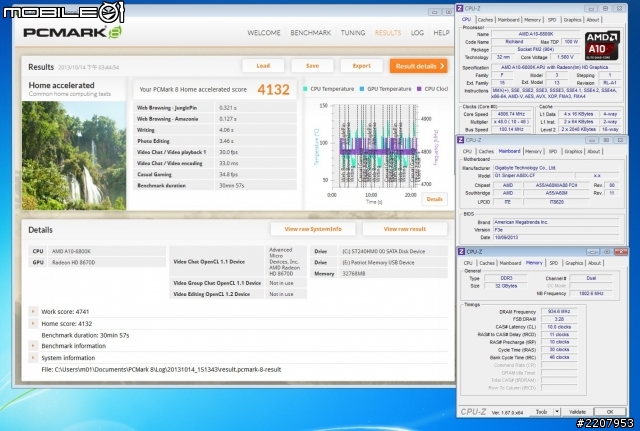Image resolution: width=640 pixels, height=431 pixels.
Task: Click the Casual Gaming result row
Action: point(215,174)
